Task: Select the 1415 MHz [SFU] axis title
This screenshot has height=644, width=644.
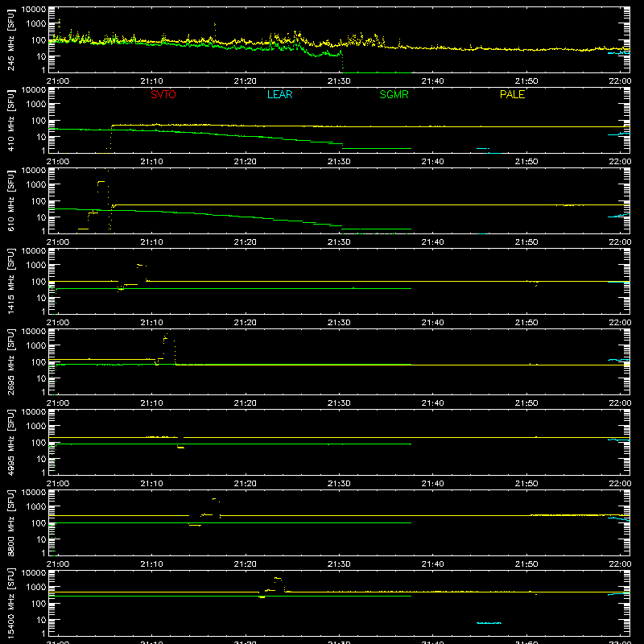Action: 11,281
